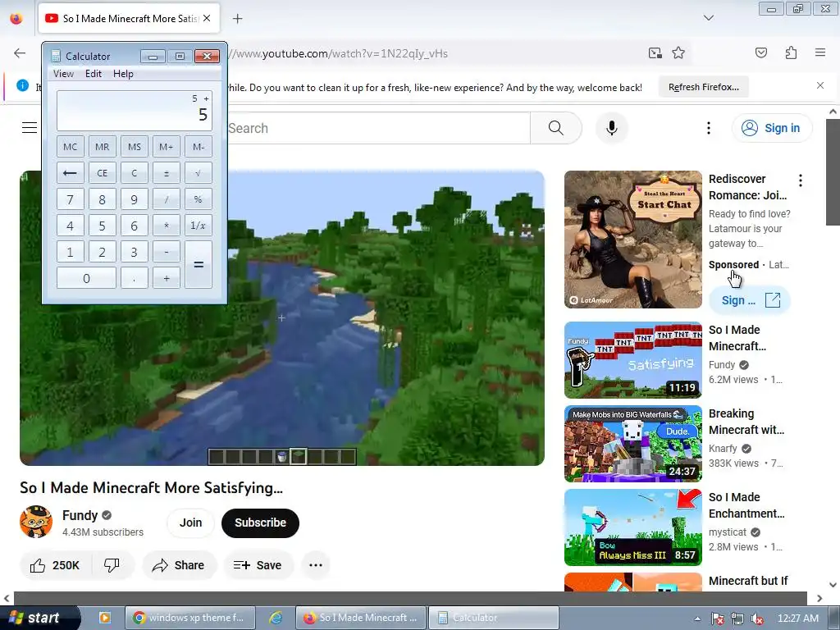
Task: Go back with Firefox back arrow
Action: pos(20,53)
